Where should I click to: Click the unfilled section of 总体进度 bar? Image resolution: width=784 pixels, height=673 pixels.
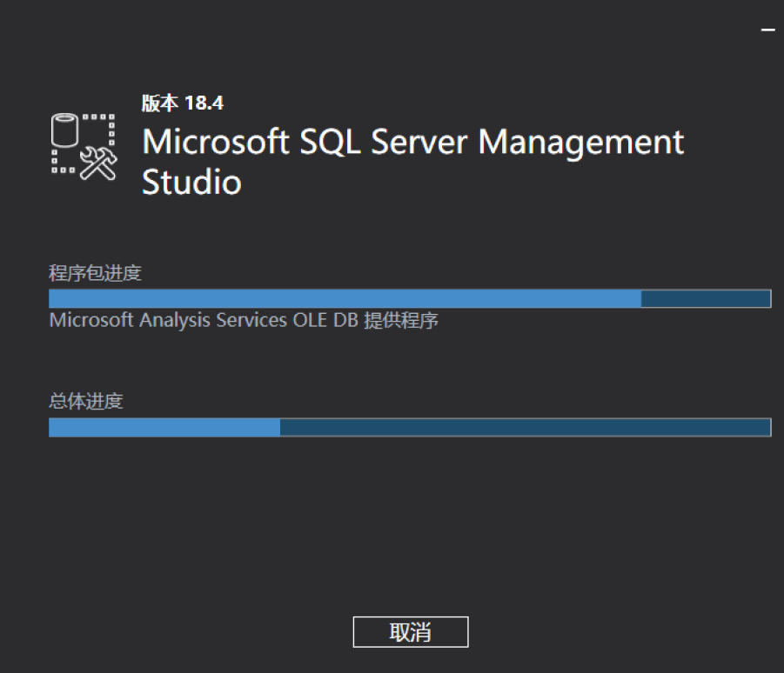click(525, 427)
